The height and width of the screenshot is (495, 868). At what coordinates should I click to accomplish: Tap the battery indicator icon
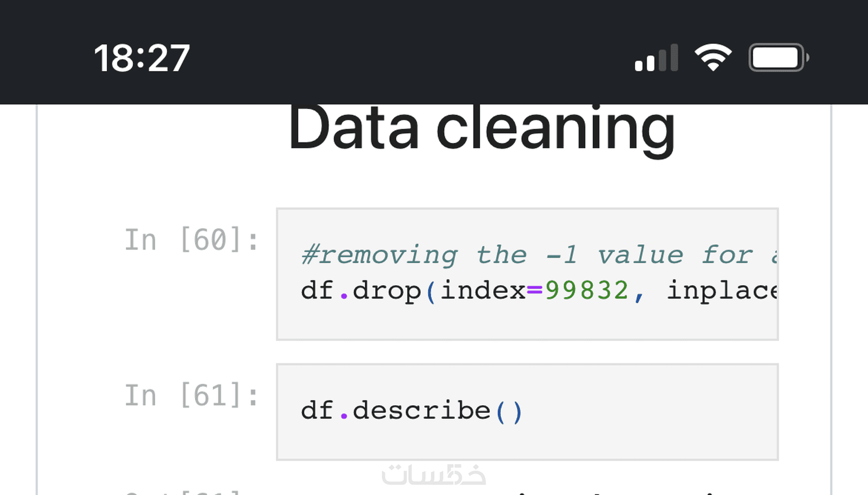tap(778, 58)
